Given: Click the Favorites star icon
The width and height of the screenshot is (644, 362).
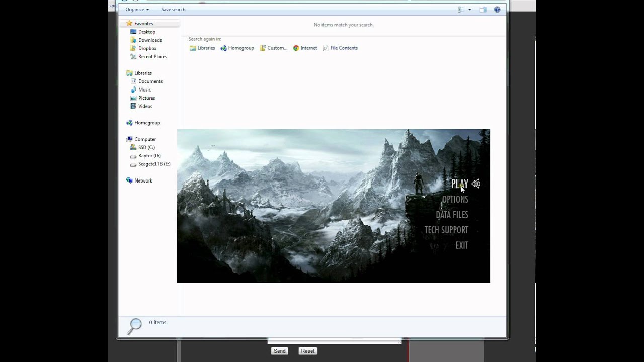Looking at the screenshot, I should point(129,23).
